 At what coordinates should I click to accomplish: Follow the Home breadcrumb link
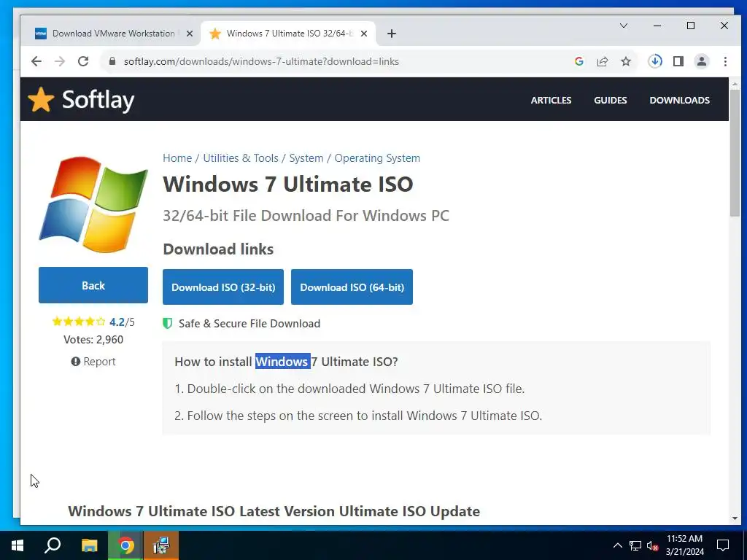(177, 158)
